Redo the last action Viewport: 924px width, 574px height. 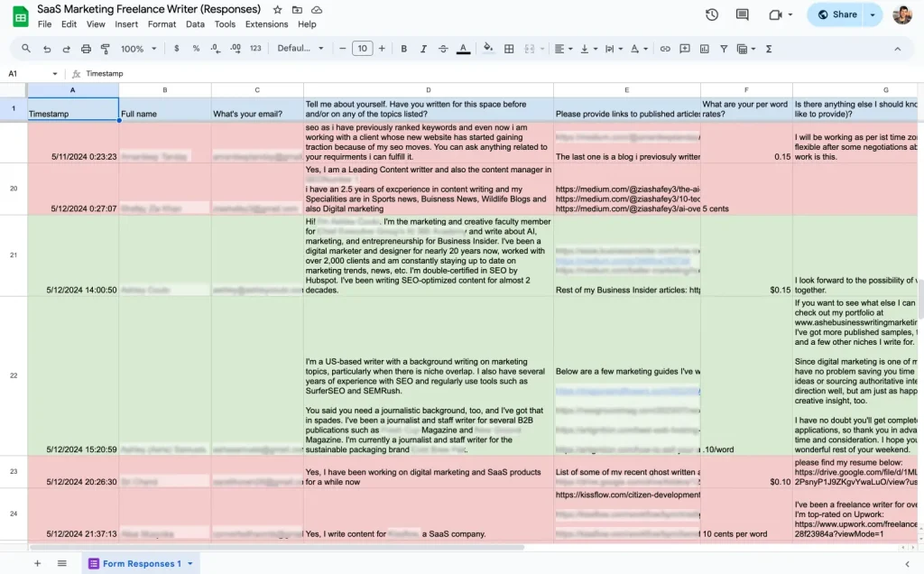[x=66, y=49]
